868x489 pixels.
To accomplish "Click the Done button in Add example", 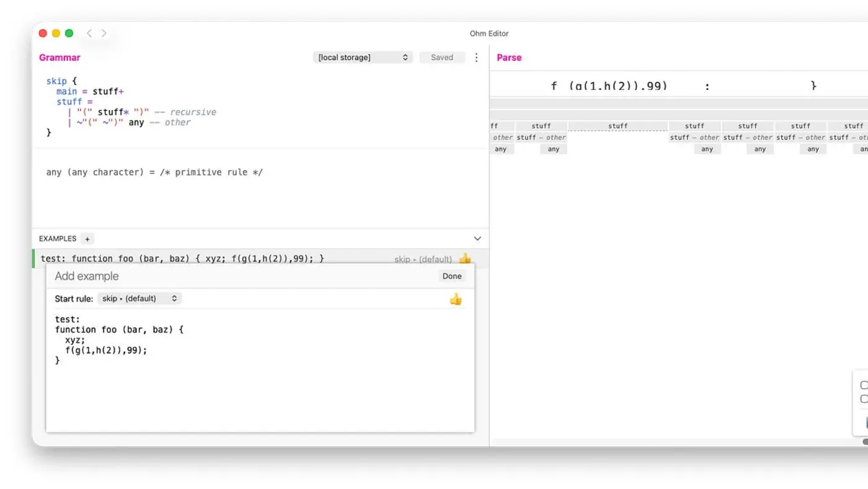I will tap(452, 276).
